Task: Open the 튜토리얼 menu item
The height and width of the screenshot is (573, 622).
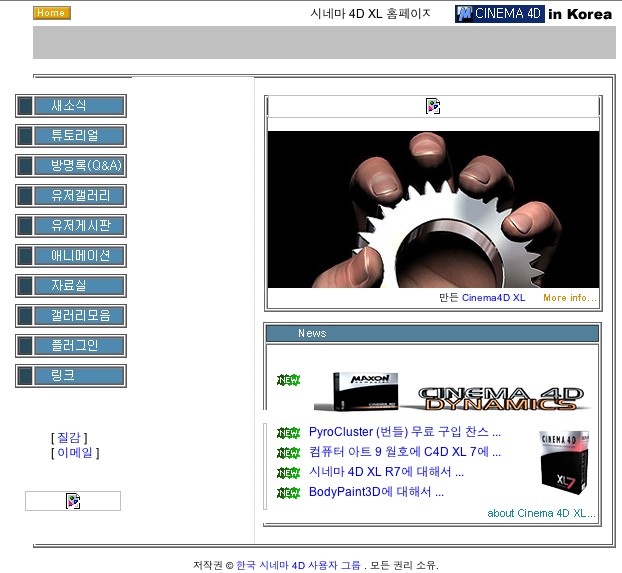Action: pyautogui.click(x=71, y=136)
